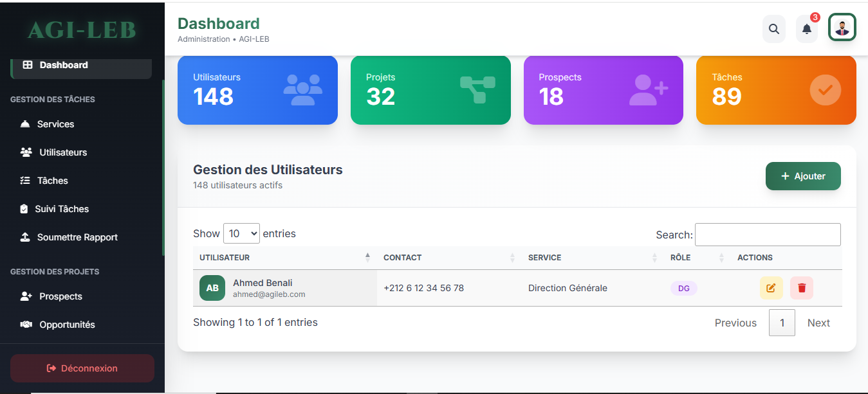Click the Ajouter button

(803, 175)
